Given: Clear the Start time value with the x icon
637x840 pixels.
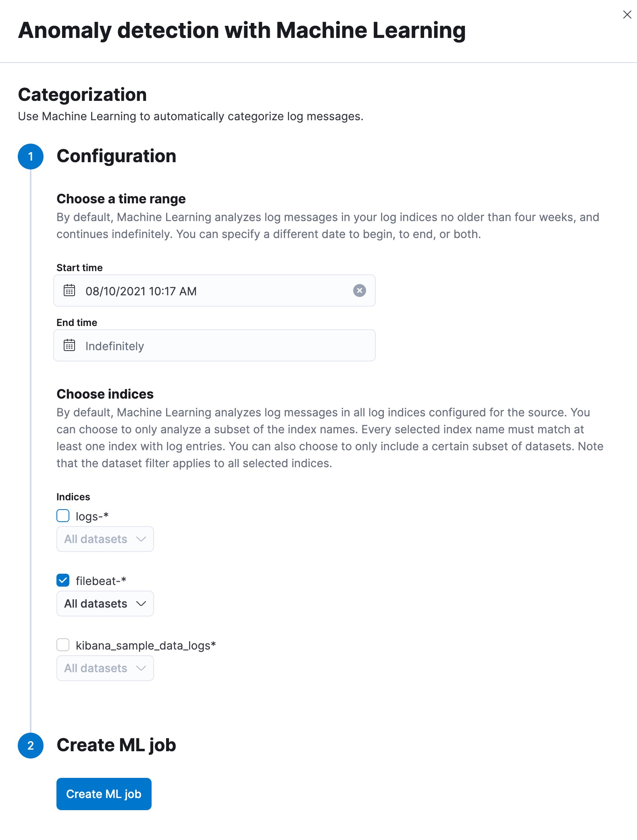Looking at the screenshot, I should click(359, 290).
